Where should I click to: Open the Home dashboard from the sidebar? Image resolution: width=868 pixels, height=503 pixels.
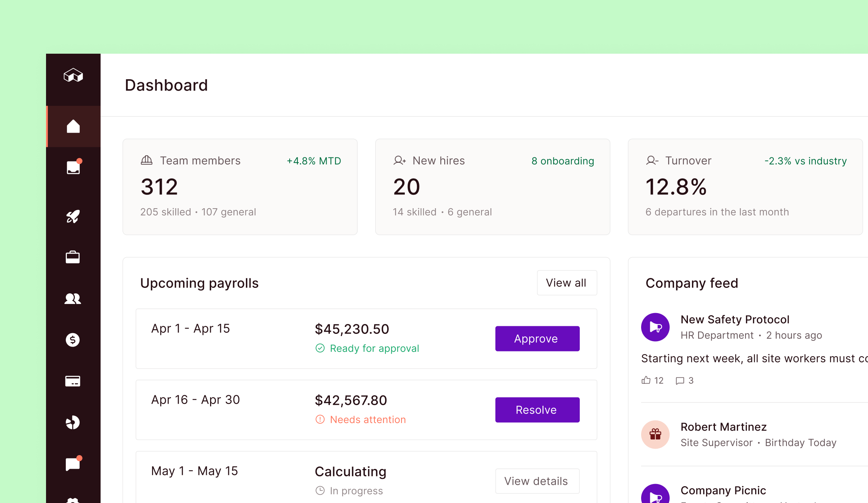73,126
